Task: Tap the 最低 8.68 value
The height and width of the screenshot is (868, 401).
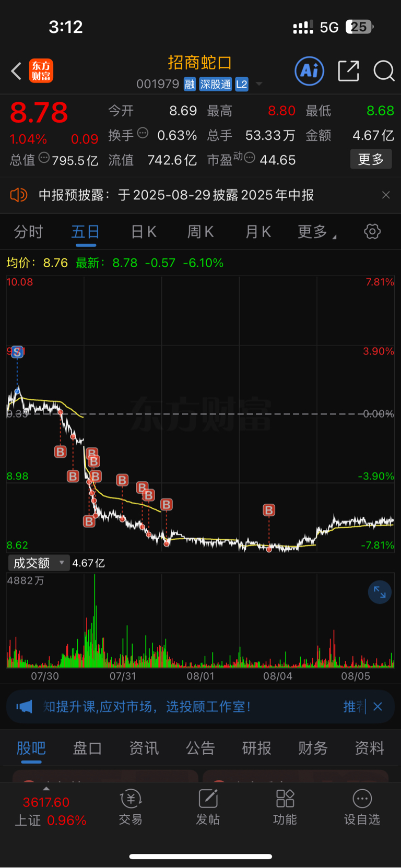Action: [380, 111]
